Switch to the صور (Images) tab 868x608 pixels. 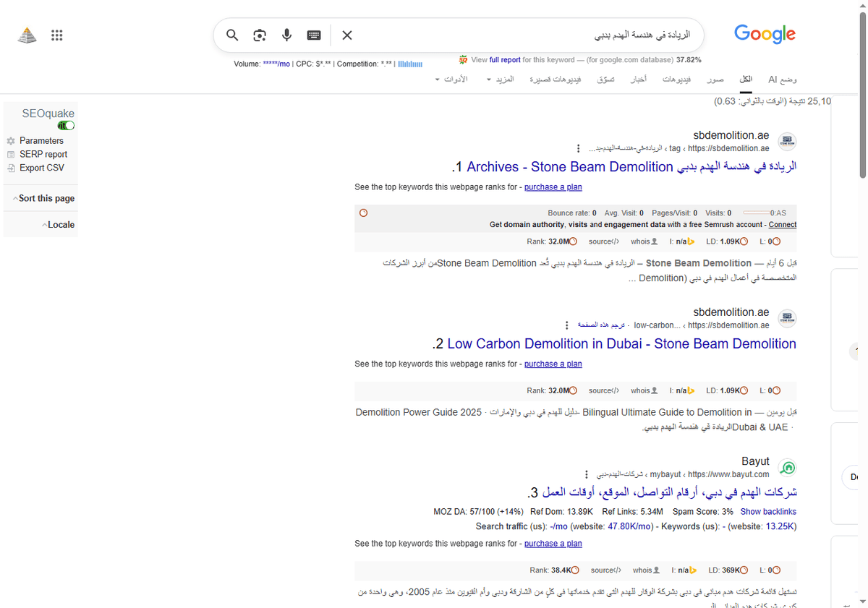pos(715,80)
